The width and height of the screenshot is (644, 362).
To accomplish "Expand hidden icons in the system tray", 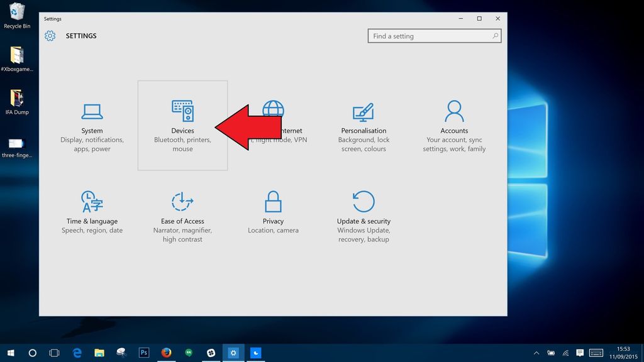I will [536, 353].
